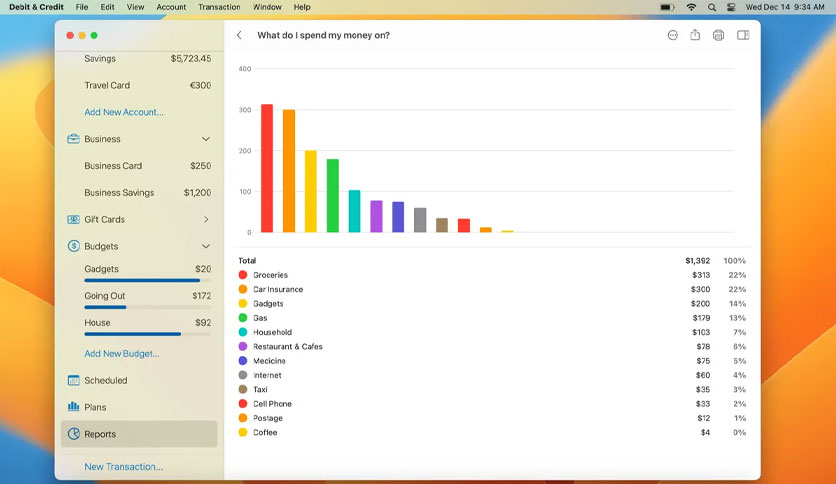Click the Business briefcase icon
Viewport: 836px width, 484px height.
coord(73,139)
